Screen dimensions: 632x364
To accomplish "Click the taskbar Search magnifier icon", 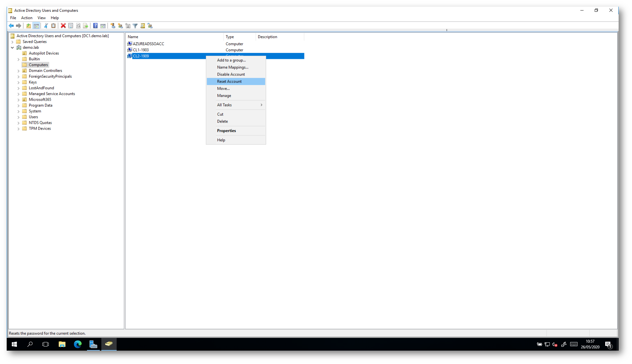I will (x=30, y=344).
